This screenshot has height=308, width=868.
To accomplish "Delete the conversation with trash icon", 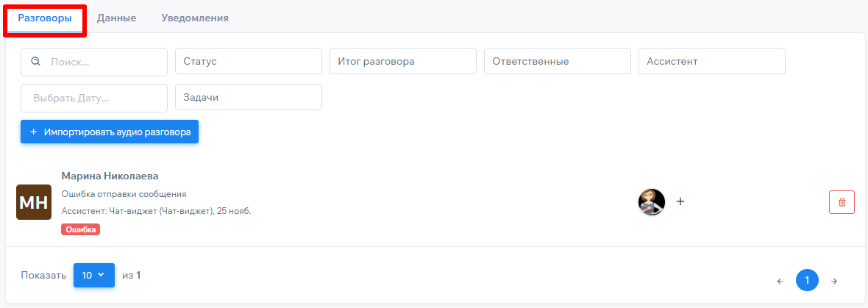I will [x=842, y=202].
